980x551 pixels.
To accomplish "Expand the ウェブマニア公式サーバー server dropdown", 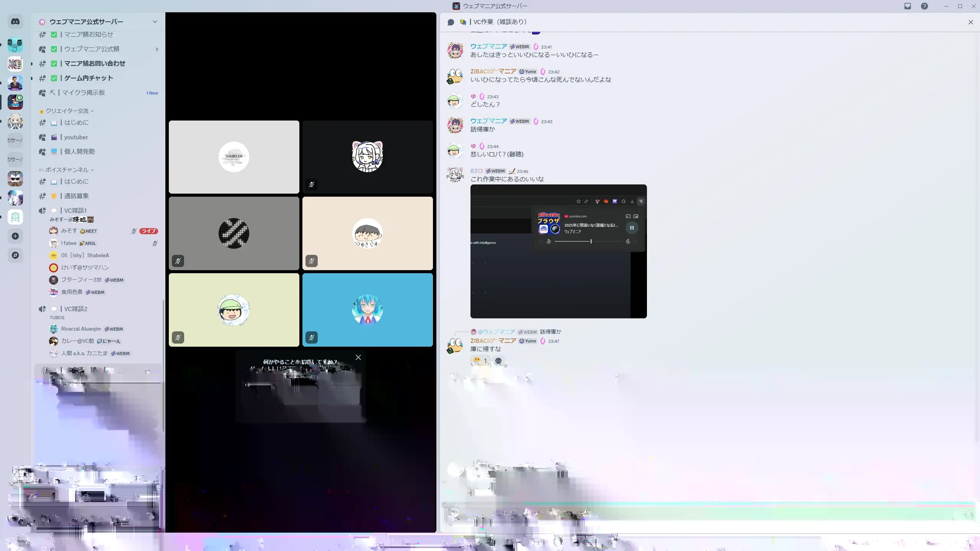I will (155, 22).
